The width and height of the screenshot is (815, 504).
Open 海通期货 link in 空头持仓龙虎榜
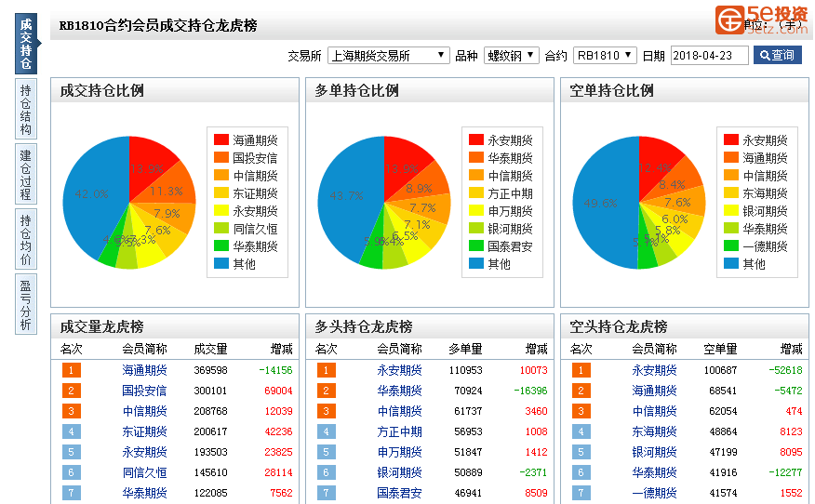click(x=654, y=391)
